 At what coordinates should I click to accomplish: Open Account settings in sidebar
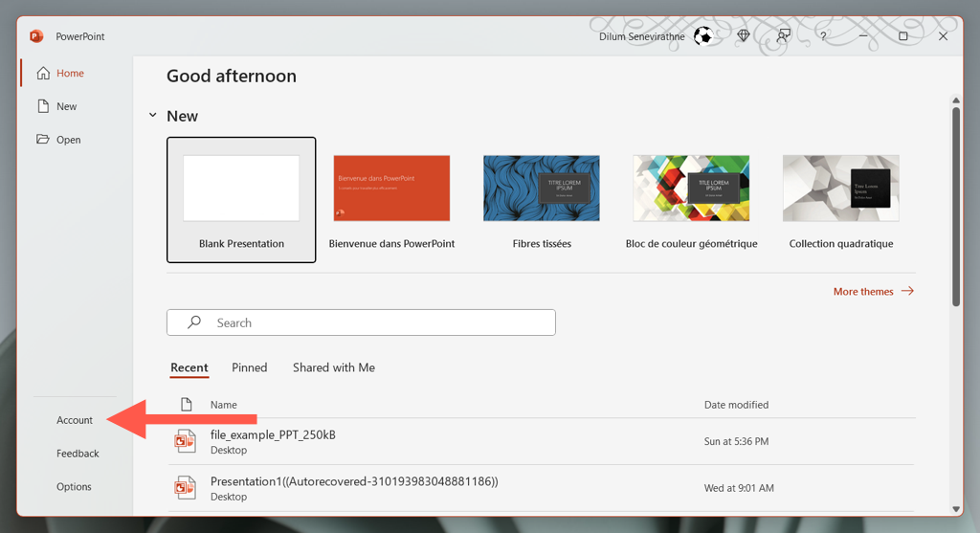click(x=75, y=420)
